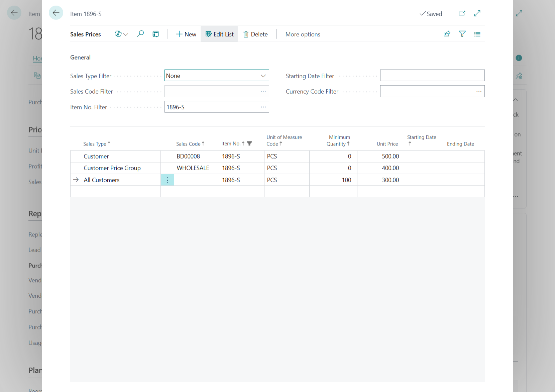Open the list view options icon

[477, 34]
